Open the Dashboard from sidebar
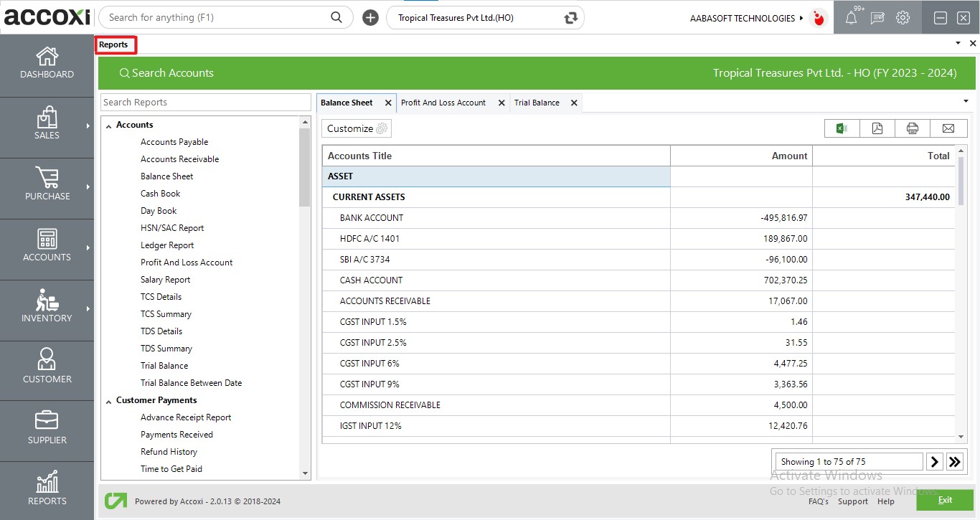Screen dimensions: 980x520 47,63
